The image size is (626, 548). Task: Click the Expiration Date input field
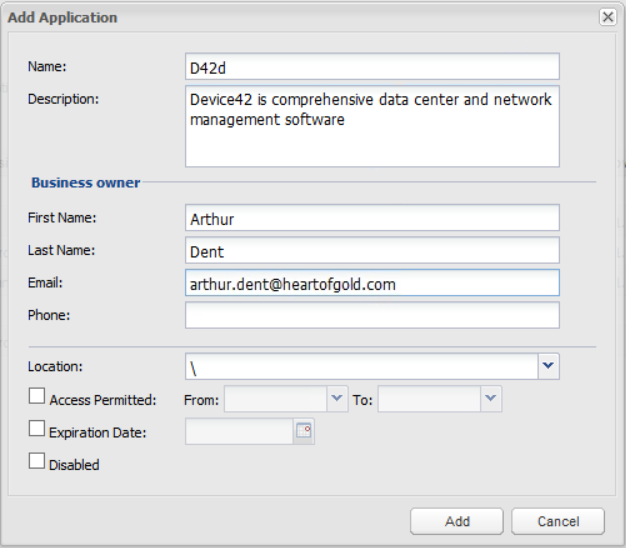pos(240,431)
